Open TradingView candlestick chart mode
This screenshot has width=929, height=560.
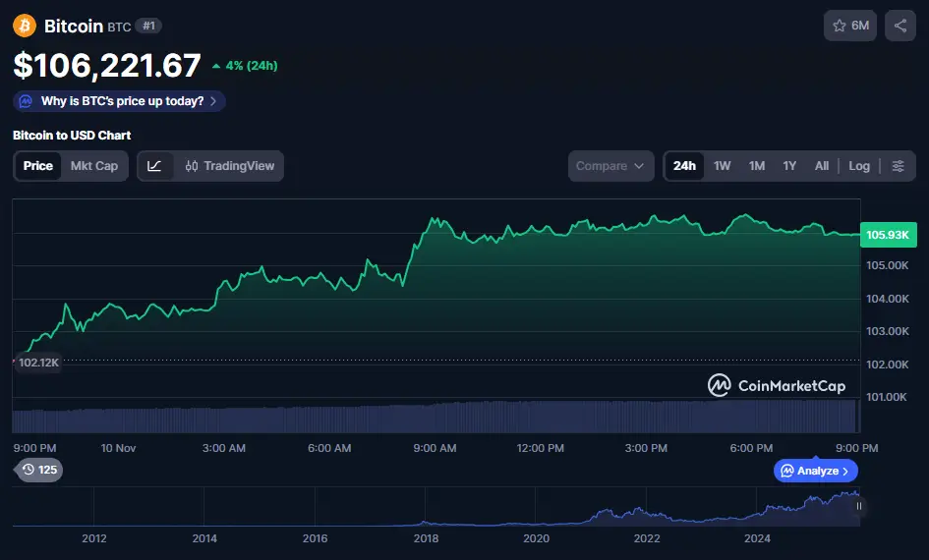click(230, 166)
